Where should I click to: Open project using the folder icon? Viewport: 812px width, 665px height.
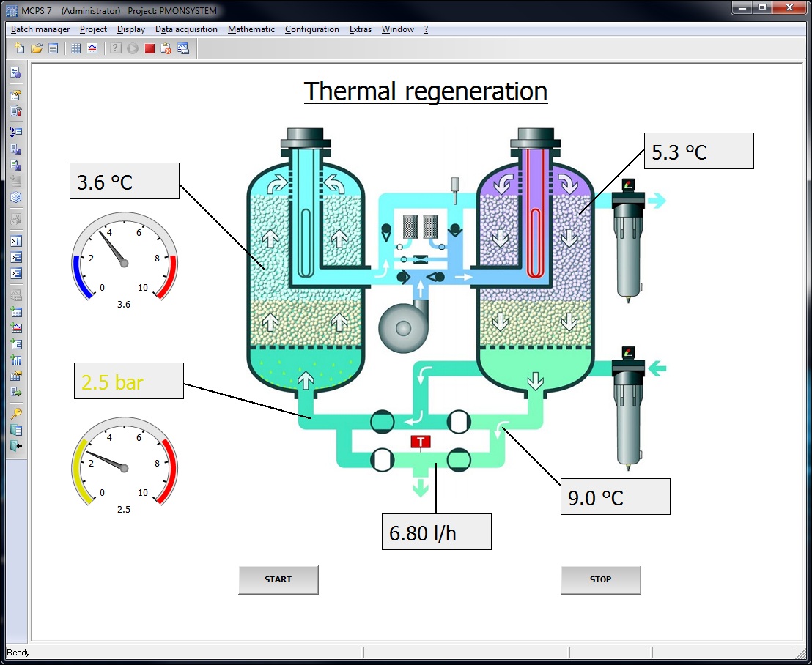click(36, 49)
